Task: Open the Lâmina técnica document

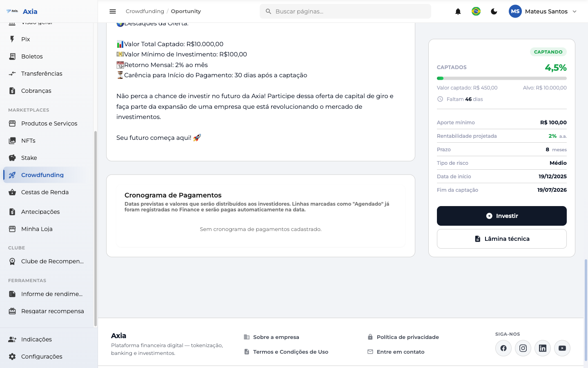Action: [x=502, y=239]
